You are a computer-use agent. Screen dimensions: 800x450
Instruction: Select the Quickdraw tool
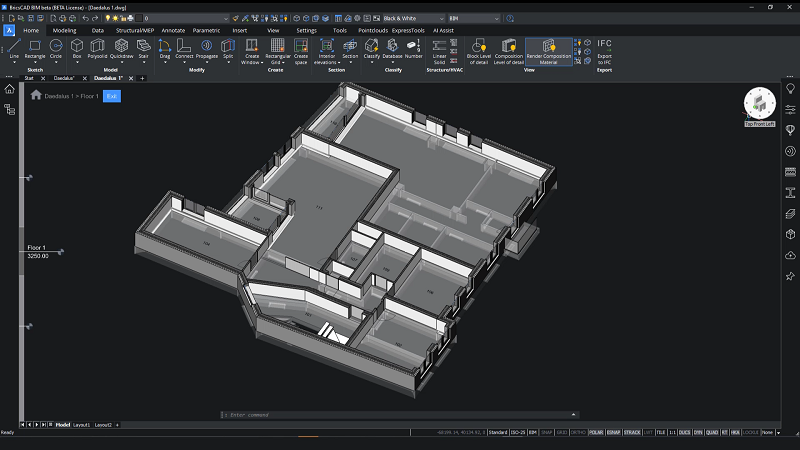tap(121, 49)
